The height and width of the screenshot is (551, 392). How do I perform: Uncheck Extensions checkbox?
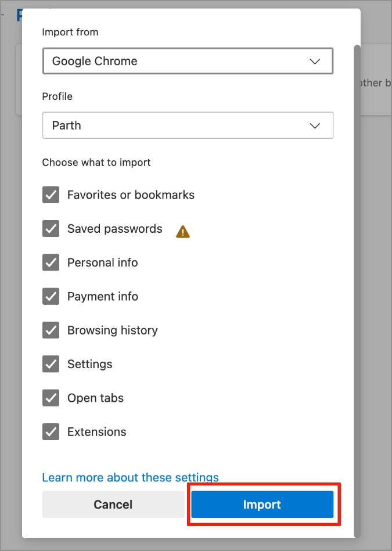tap(51, 432)
